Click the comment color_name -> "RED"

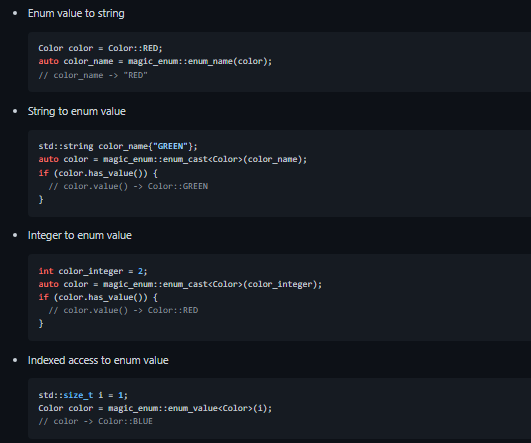(x=93, y=75)
